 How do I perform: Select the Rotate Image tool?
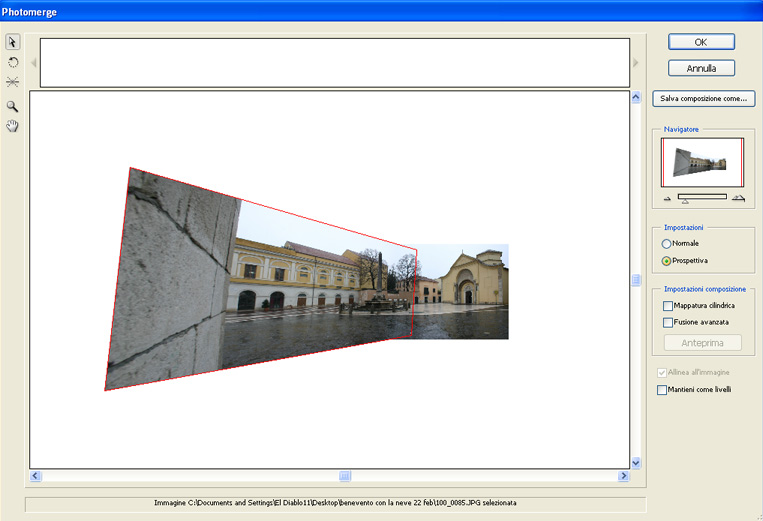pyautogui.click(x=13, y=62)
